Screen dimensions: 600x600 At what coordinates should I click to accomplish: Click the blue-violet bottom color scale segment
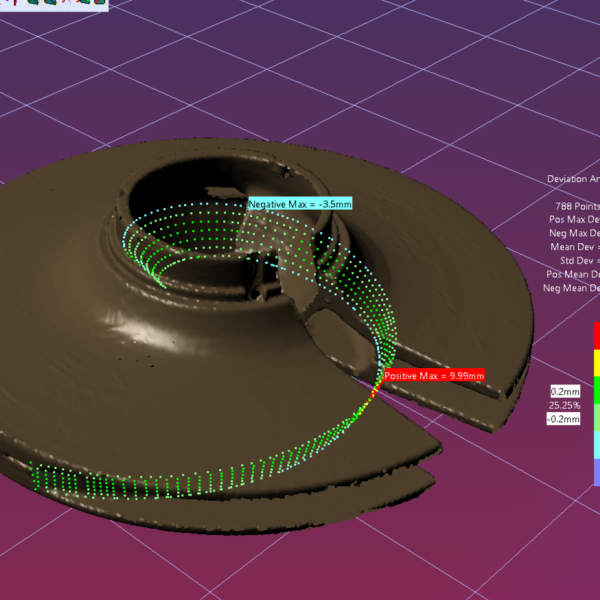596,470
